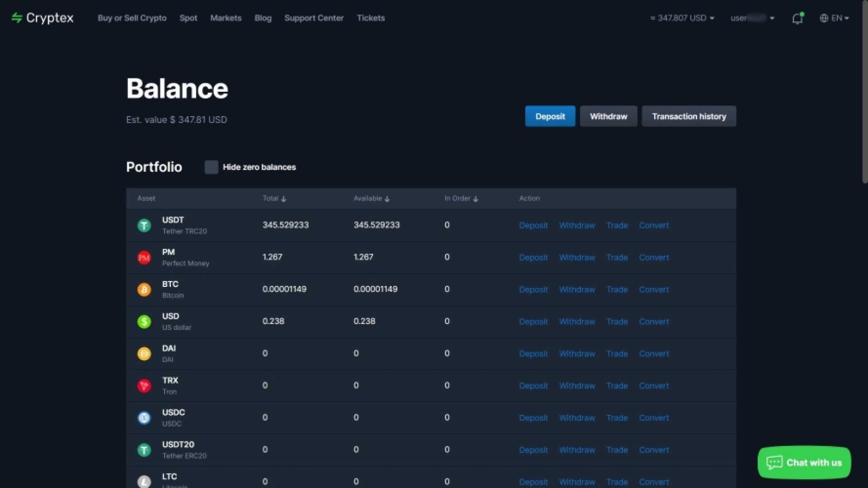Open the Blog link
Screen dimensions: 868x488
pyautogui.click(x=263, y=18)
